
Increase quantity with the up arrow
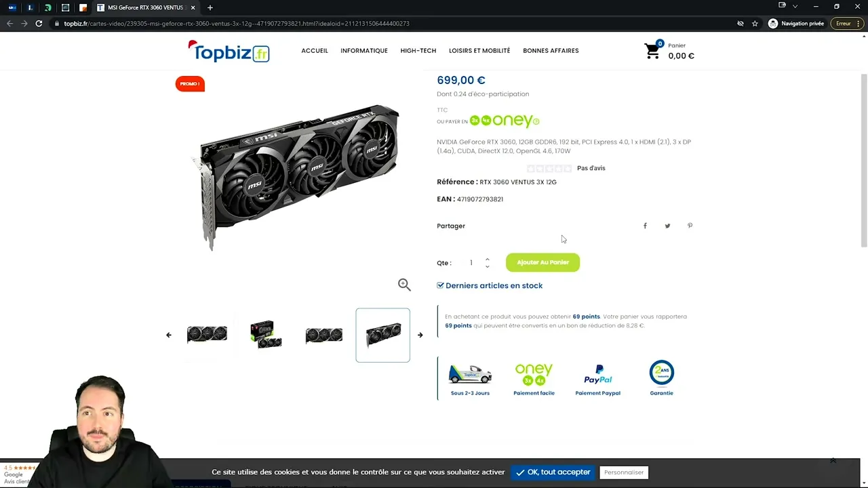pyautogui.click(x=487, y=259)
